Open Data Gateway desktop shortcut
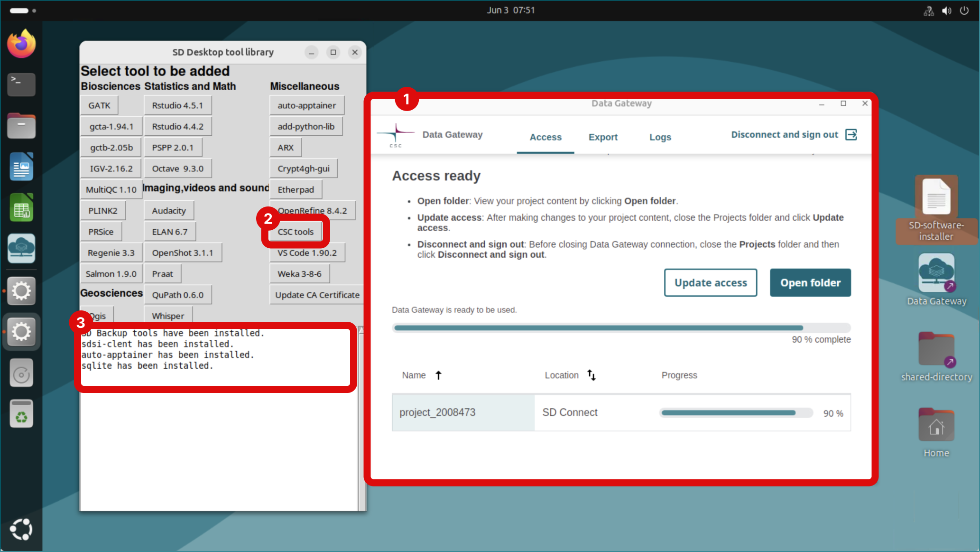This screenshot has width=980, height=552. coord(936,280)
